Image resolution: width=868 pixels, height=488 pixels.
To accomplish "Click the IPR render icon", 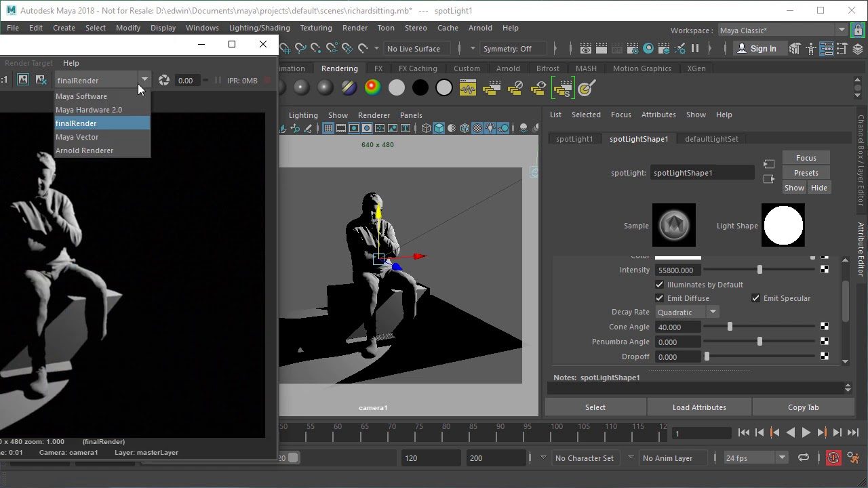I will click(x=617, y=48).
